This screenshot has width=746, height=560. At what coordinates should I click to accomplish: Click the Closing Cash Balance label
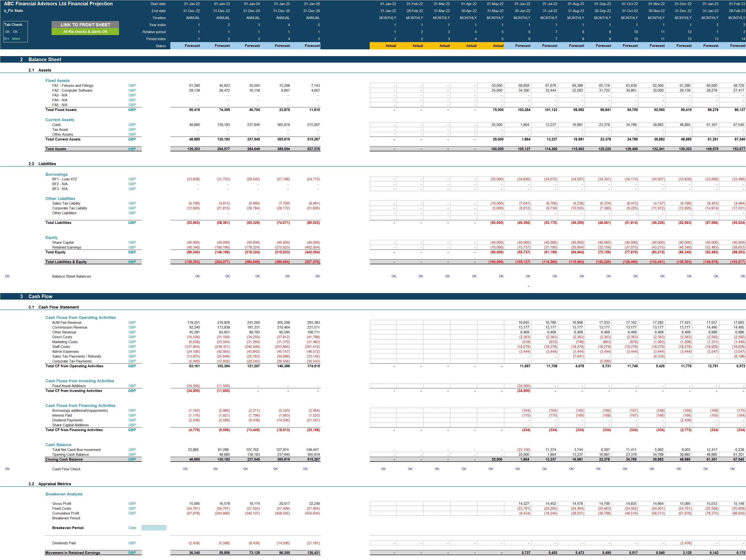click(64, 459)
